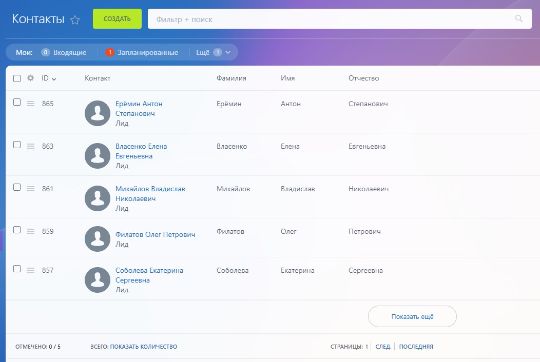Image resolution: width=540 pixels, height=362 pixels.
Task: Click avatar icon of Соболева Екатерина Сергеевна
Action: 97,280
